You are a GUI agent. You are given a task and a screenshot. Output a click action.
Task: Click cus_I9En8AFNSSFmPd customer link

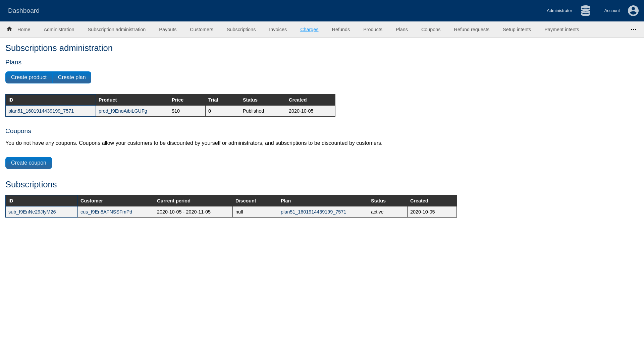tap(106, 212)
